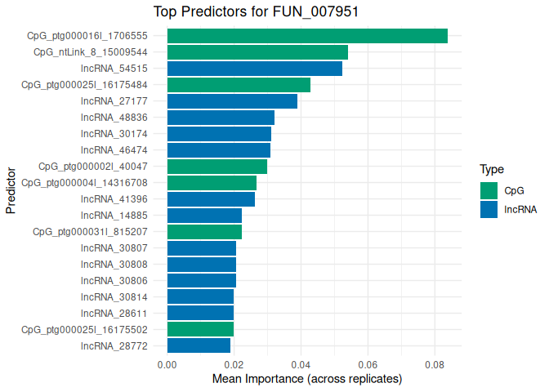Click the lncRNA_46474 bar
The image size is (549, 392).
click(x=218, y=150)
